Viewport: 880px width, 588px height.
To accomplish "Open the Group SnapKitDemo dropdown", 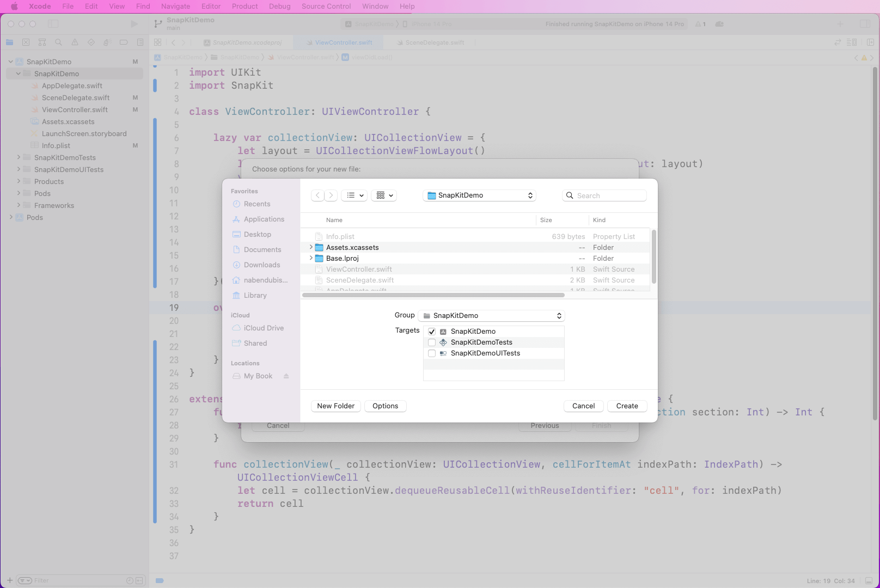I will tap(492, 316).
